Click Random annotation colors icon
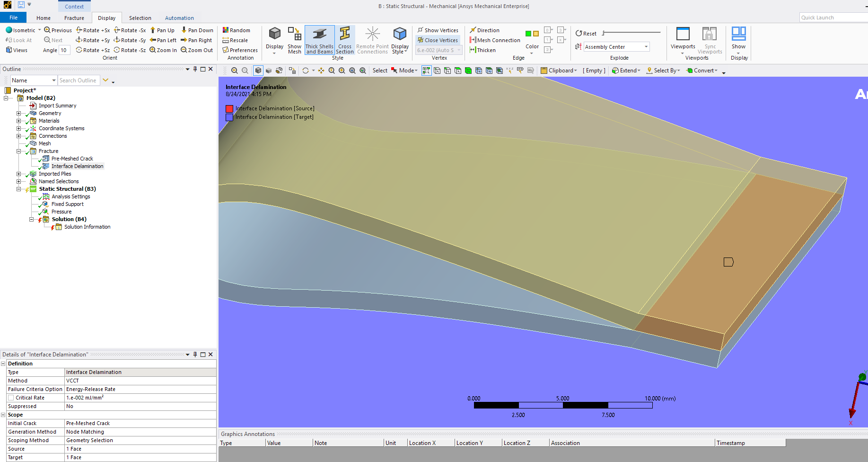Image resolution: width=868 pixels, height=462 pixels. (226, 30)
